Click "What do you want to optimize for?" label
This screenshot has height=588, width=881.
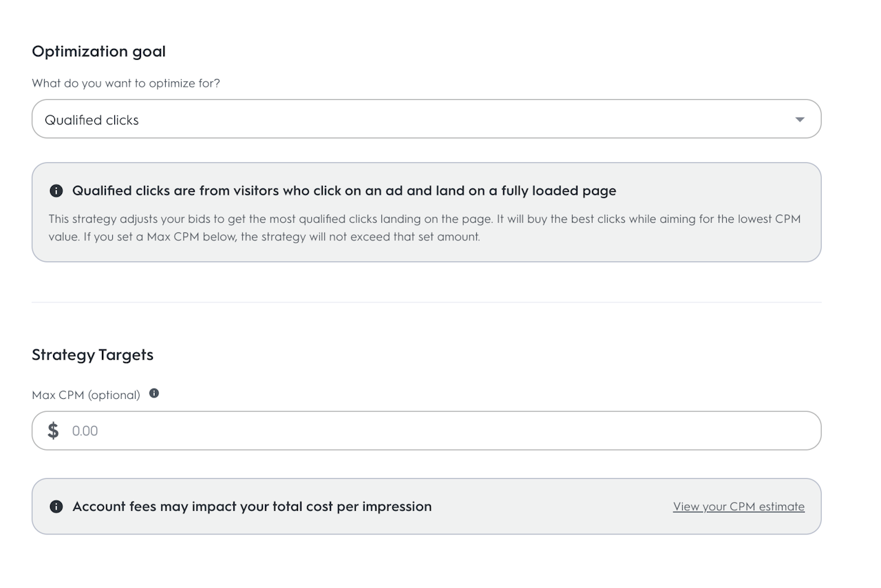(x=126, y=83)
